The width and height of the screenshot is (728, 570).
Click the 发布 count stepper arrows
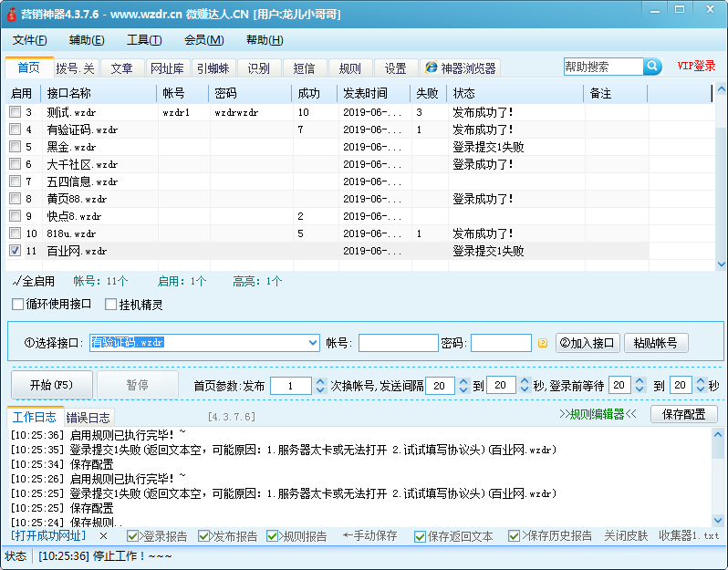click(319, 386)
